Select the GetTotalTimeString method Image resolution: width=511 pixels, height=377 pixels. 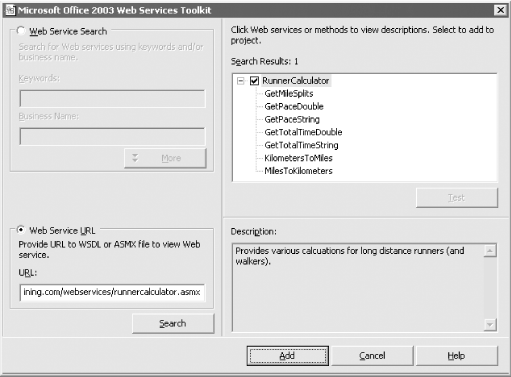(x=301, y=145)
